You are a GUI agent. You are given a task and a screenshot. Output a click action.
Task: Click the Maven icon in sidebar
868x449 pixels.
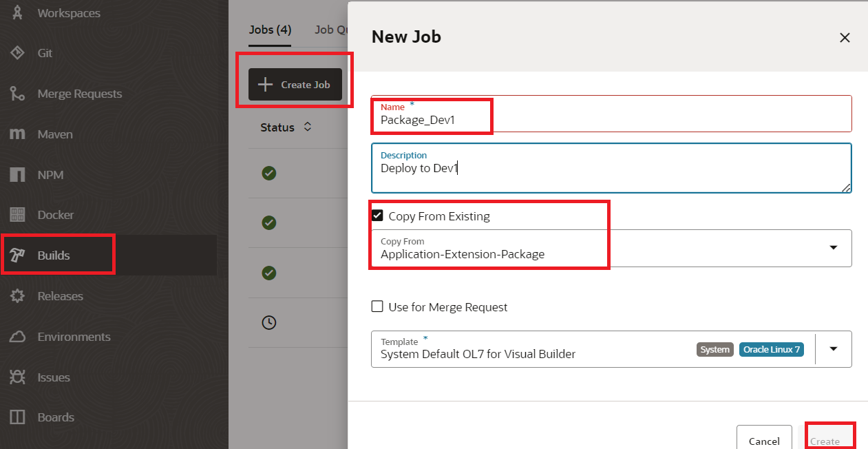17,134
